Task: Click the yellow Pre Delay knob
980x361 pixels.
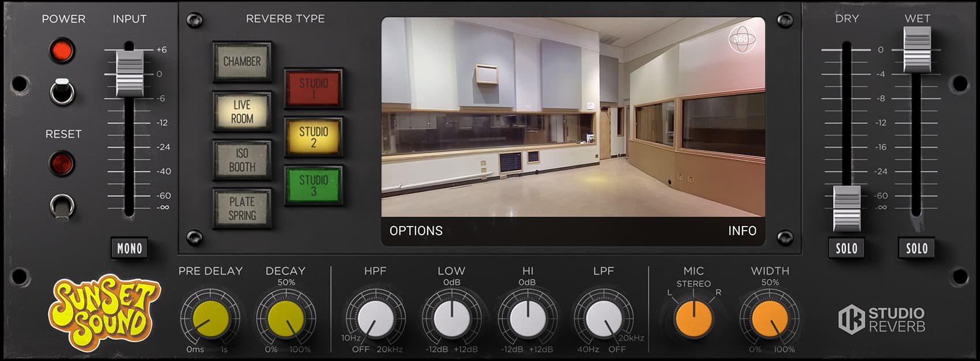Action: point(210,319)
